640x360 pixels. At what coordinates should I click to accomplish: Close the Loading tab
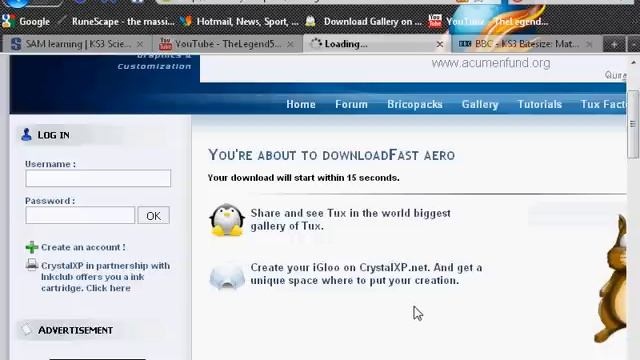(x=440, y=44)
